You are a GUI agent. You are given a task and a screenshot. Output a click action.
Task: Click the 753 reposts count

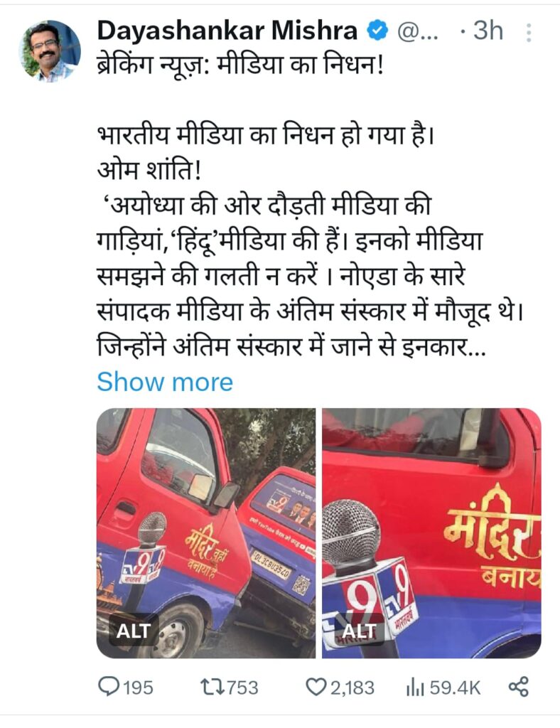coord(241,687)
